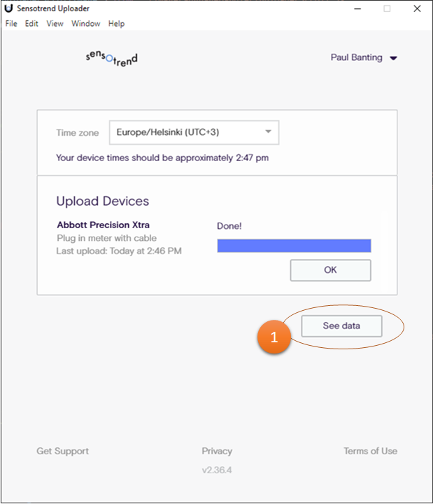The height and width of the screenshot is (504, 433).
Task: Minimize the Sensotrend Uploader window
Action: pyautogui.click(x=355, y=9)
